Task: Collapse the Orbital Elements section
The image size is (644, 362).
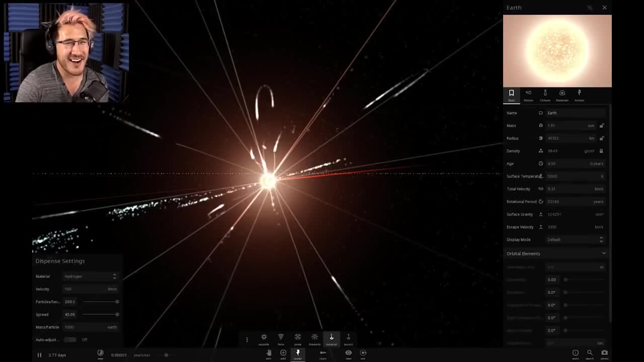Action: pos(604,253)
